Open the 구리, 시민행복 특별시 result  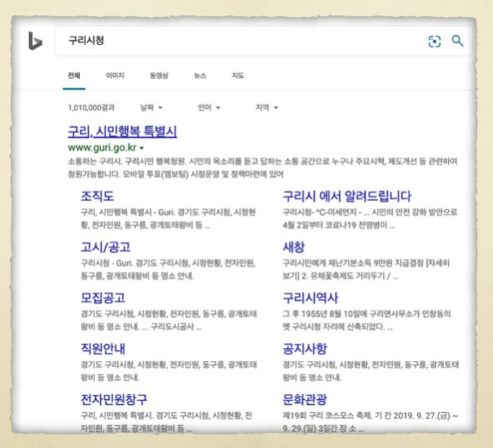coord(122,132)
